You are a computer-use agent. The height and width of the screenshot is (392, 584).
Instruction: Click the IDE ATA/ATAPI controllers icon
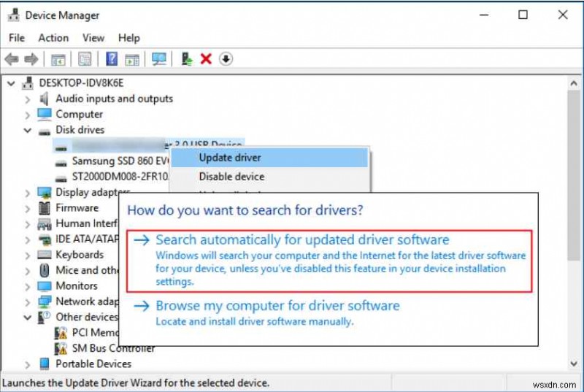pos(45,239)
